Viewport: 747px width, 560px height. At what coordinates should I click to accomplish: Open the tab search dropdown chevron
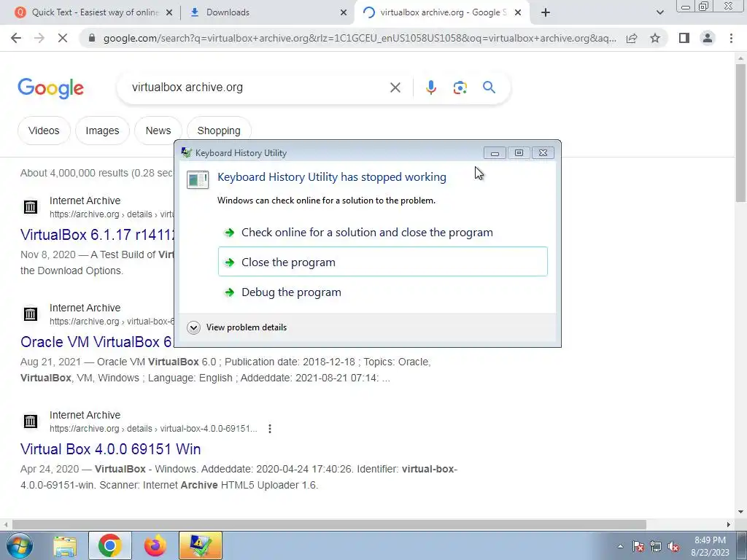pyautogui.click(x=659, y=12)
